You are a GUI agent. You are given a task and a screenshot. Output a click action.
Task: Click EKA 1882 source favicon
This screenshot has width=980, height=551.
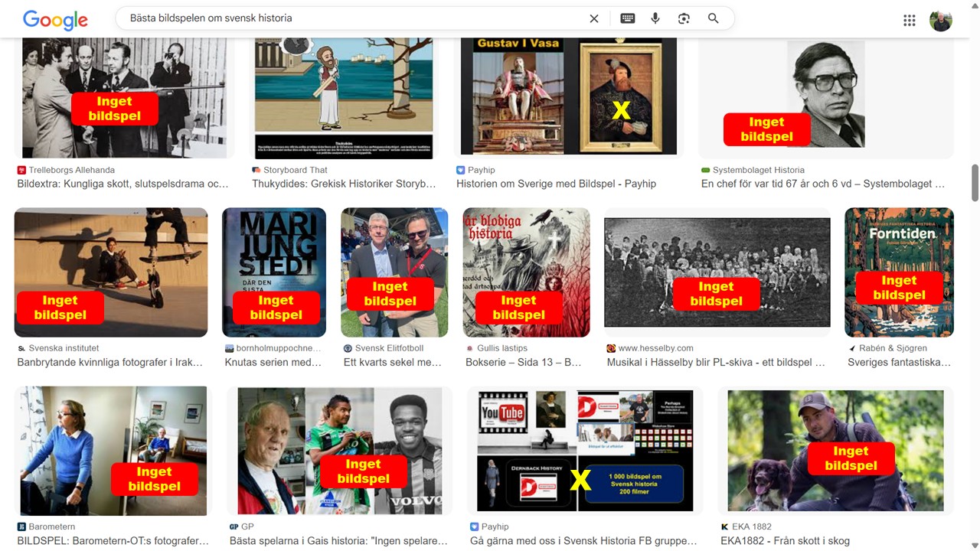(724, 527)
